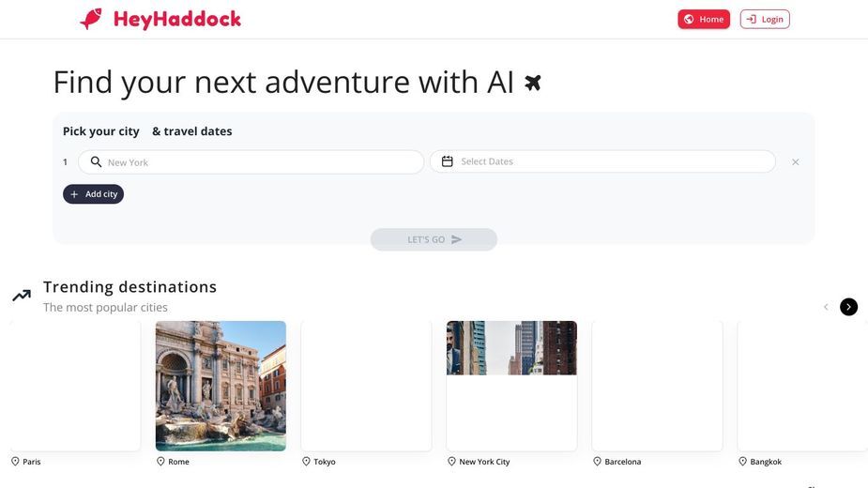
Task: Click the HeyHaddock fish logo icon
Action: tap(91, 19)
